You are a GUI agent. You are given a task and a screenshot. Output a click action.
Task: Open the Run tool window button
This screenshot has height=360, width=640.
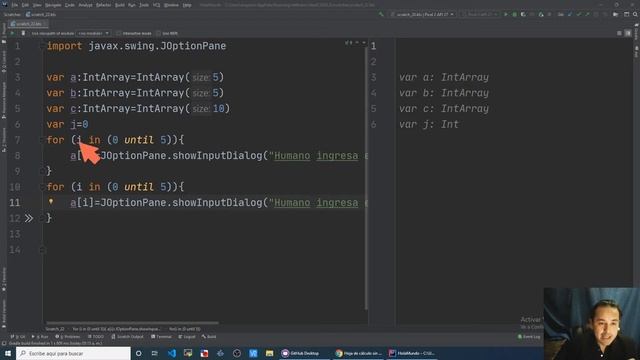pyautogui.click(x=40, y=337)
